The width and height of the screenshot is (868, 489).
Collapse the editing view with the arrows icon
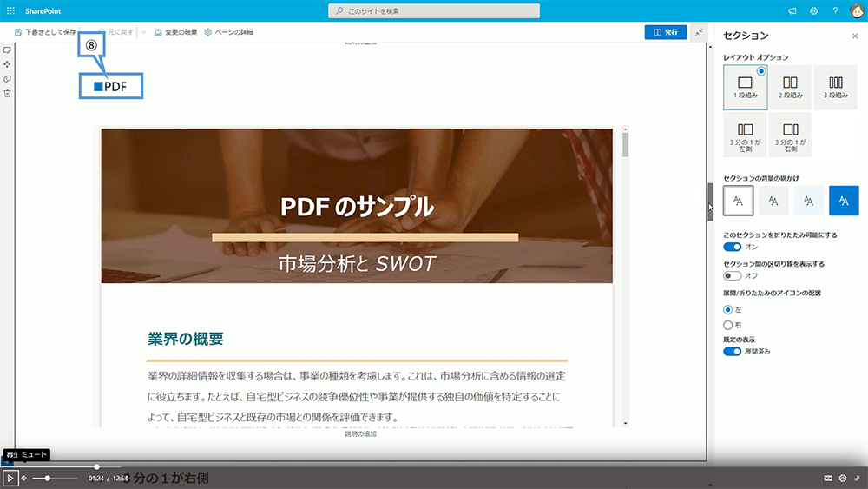[699, 32]
